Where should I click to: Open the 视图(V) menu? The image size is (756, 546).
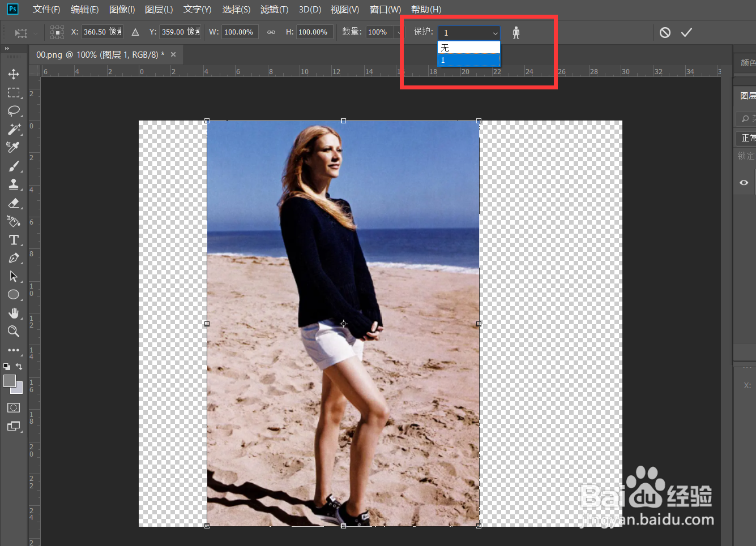click(x=345, y=9)
